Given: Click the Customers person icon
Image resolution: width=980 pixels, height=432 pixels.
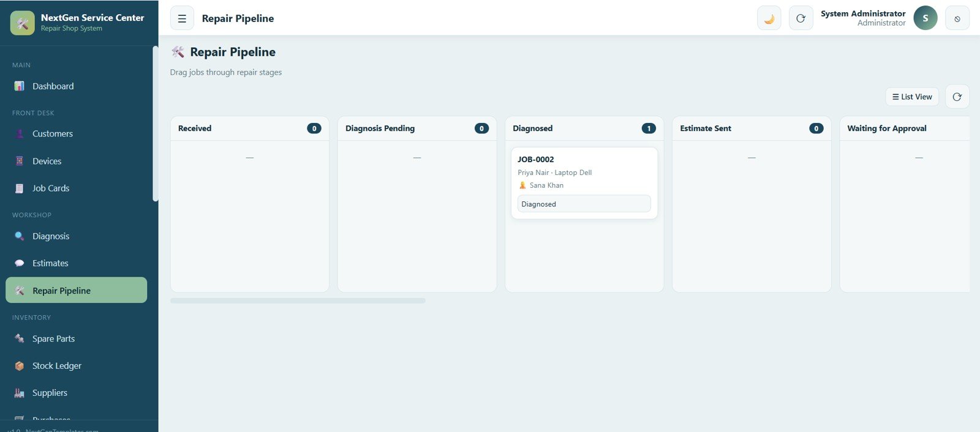Looking at the screenshot, I should [x=20, y=133].
